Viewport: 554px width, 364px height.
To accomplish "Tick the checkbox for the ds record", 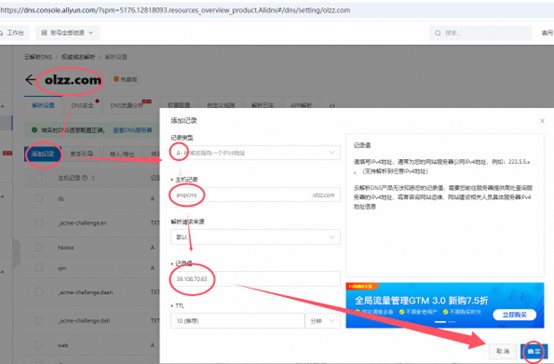I will coord(39,199).
